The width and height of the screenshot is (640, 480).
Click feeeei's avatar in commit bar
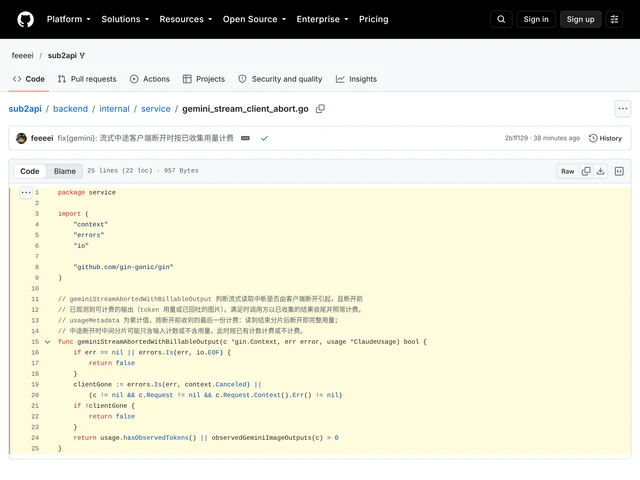click(21, 138)
